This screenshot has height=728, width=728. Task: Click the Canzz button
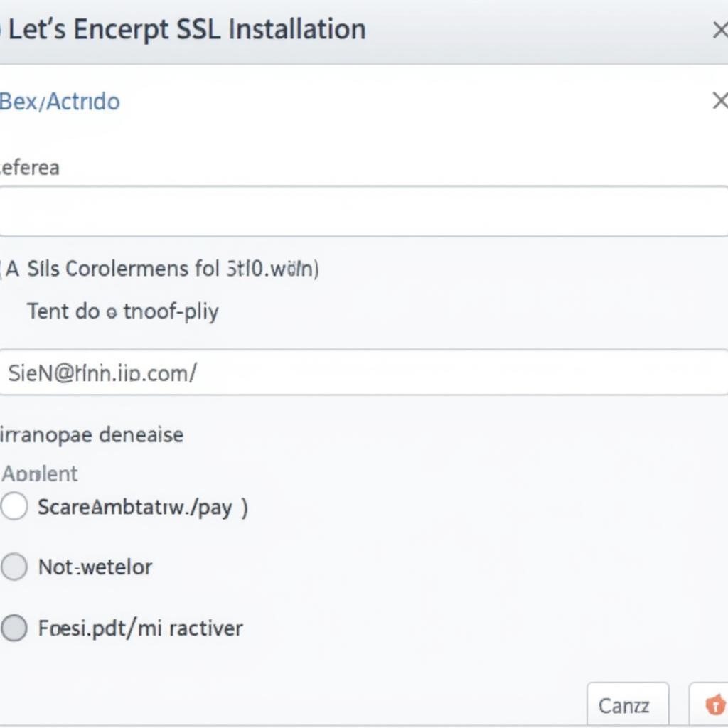pyautogui.click(x=628, y=705)
